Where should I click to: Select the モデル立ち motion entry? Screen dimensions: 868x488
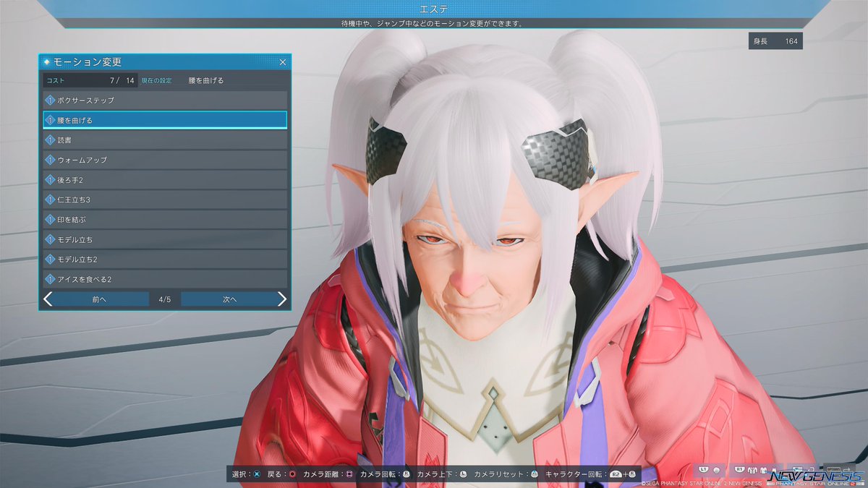[165, 239]
